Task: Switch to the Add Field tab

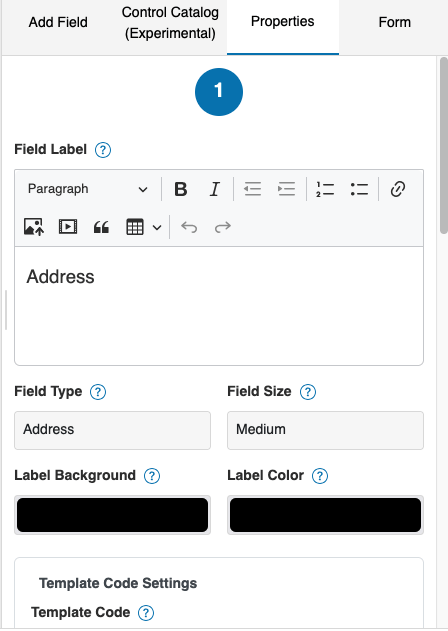Action: (x=58, y=22)
